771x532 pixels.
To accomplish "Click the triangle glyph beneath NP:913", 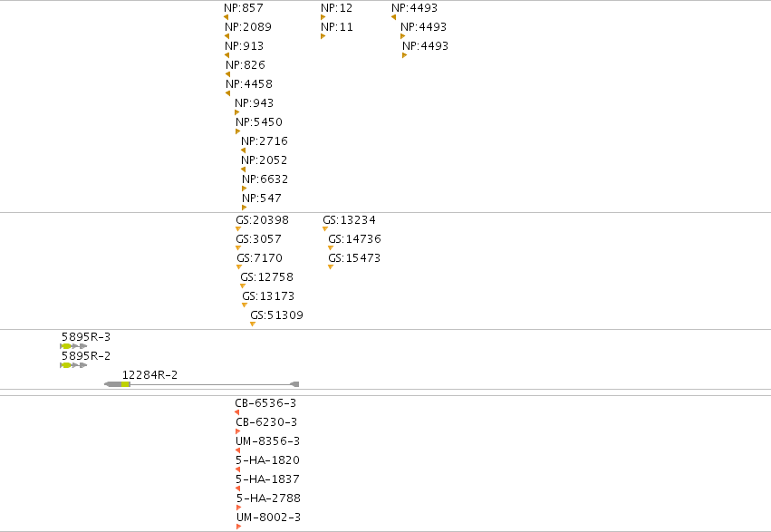I will [227, 55].
